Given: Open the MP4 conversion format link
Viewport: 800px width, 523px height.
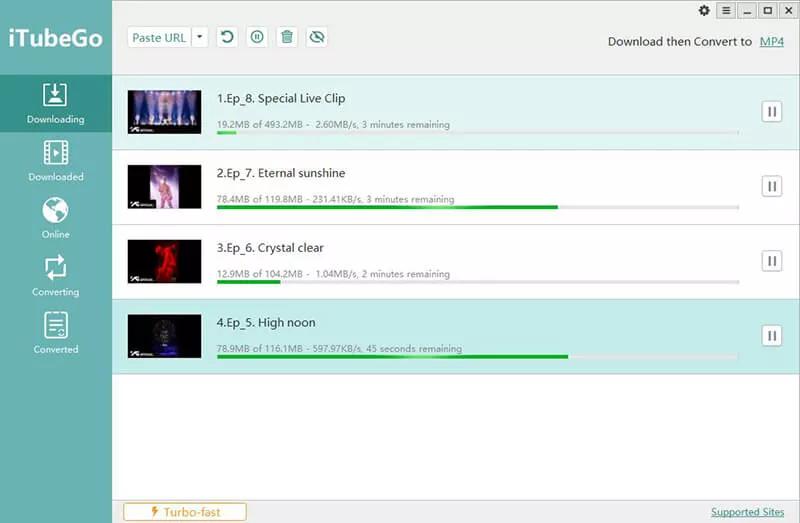Looking at the screenshot, I should [x=771, y=41].
